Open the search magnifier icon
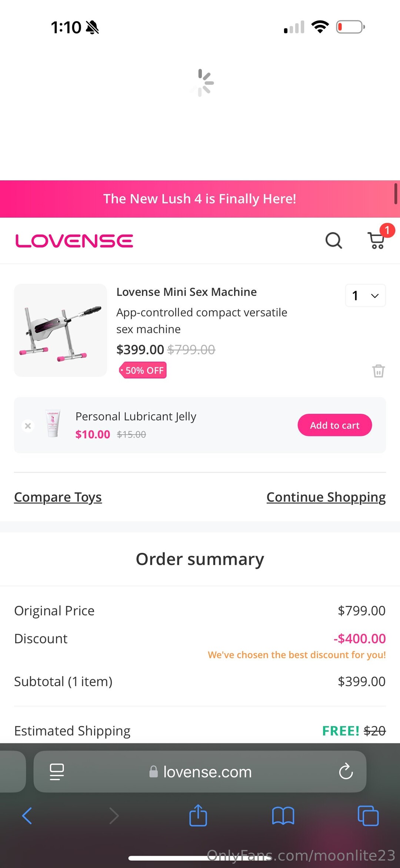This screenshot has height=868, width=400. click(333, 241)
